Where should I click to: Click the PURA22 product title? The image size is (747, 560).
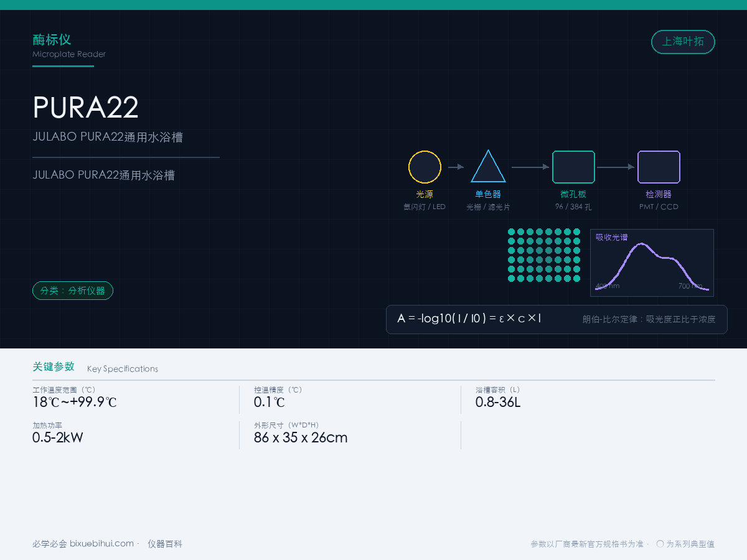point(85,108)
